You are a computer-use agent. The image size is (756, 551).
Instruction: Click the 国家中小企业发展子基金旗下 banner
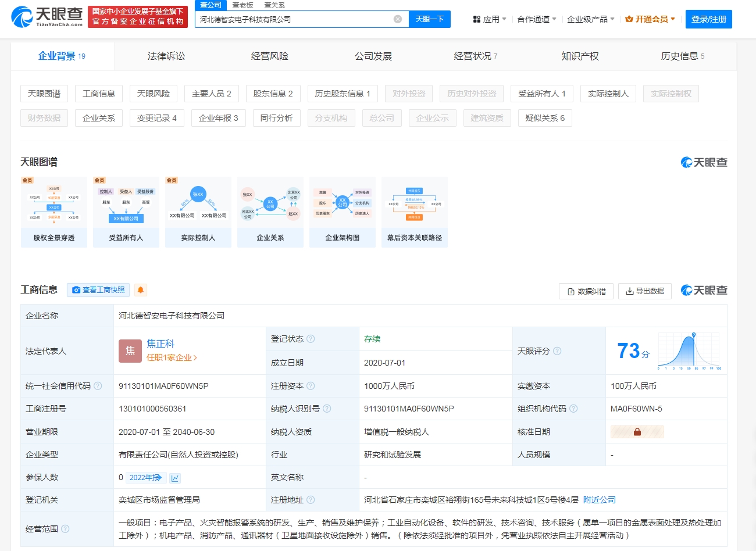coord(138,17)
